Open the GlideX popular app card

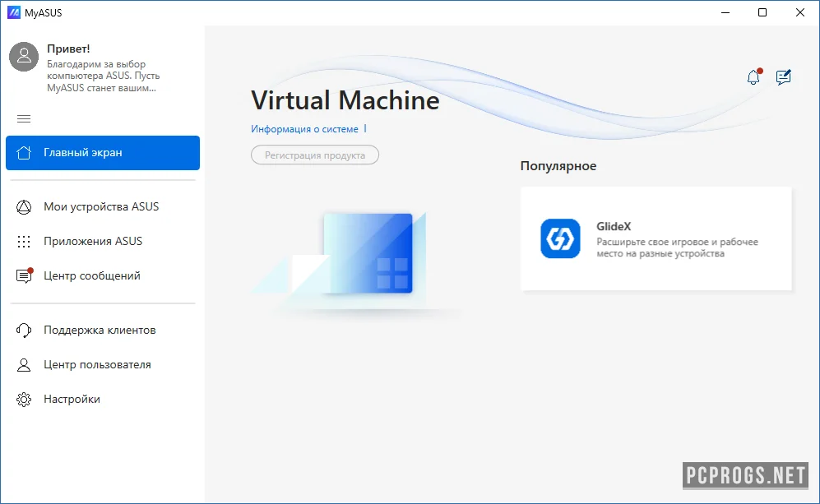tap(656, 238)
